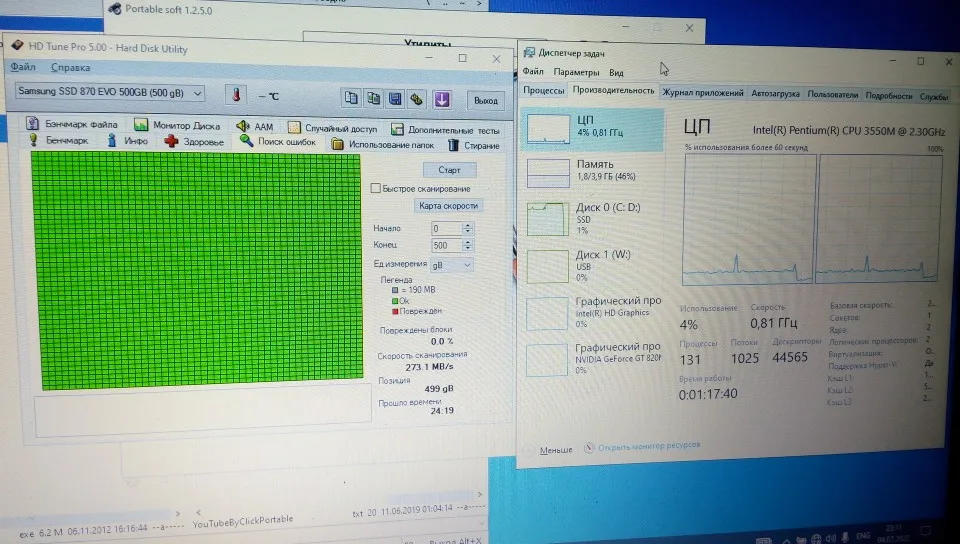
Task: Enable the Быстрое сканирование checkbox
Action: coord(376,188)
